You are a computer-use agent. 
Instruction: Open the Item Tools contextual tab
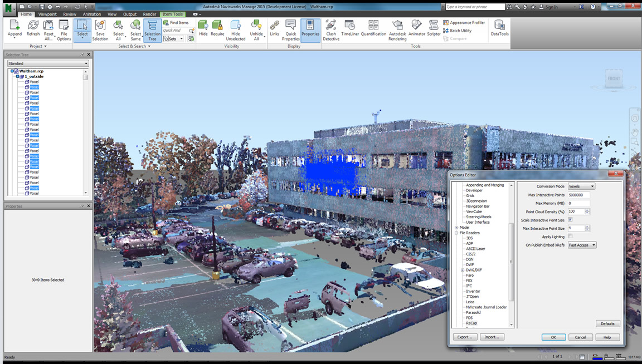(x=172, y=14)
